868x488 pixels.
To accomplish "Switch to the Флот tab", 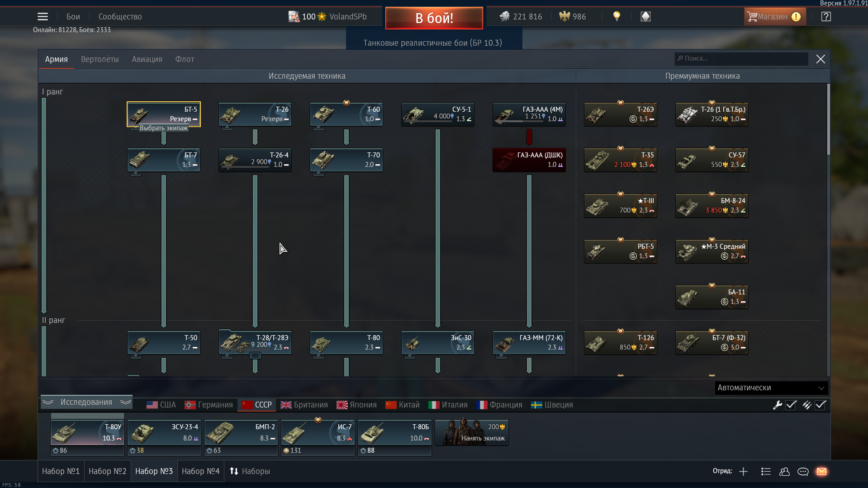I will [185, 59].
